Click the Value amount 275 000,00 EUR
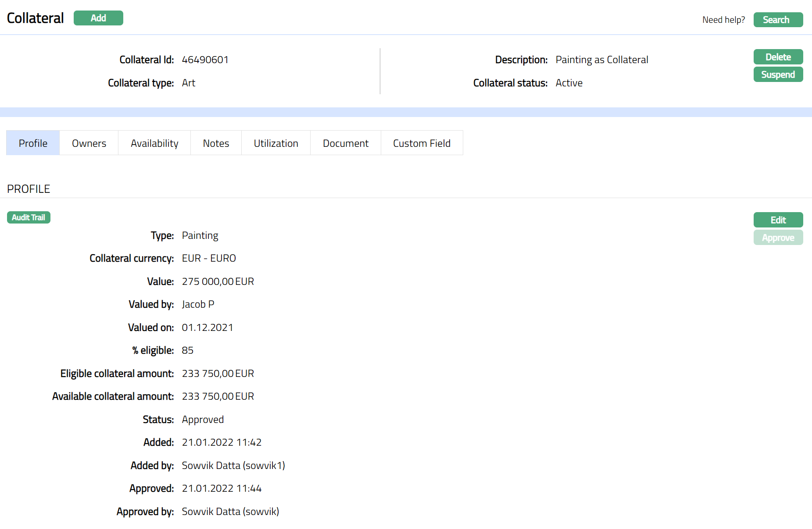Viewport: 812px width, 529px height. [x=218, y=281]
